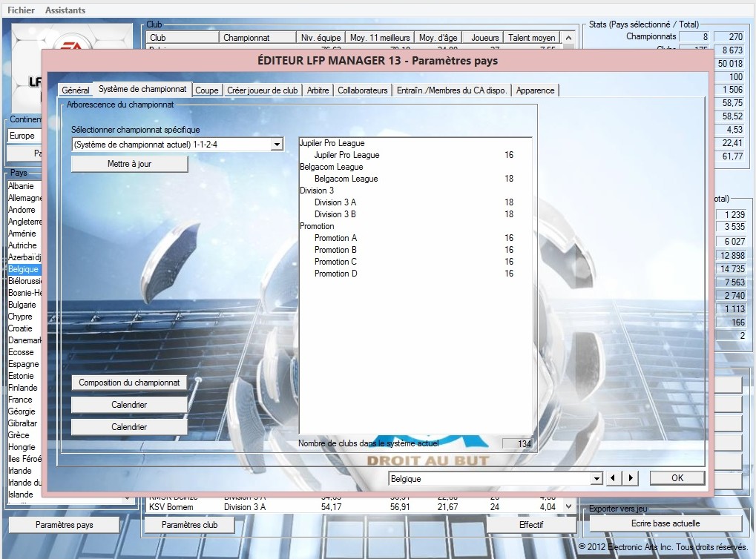Choose Arménie from the country list
Screen dimensions: 756x559
(x=22, y=234)
